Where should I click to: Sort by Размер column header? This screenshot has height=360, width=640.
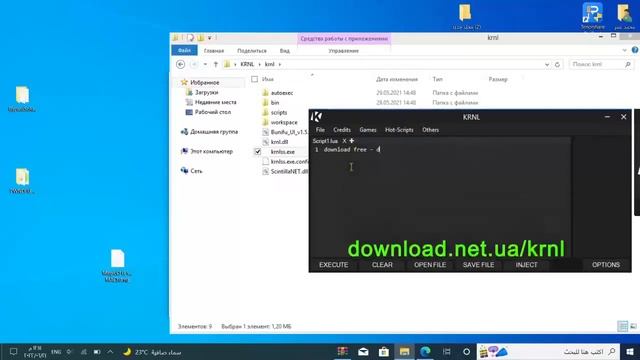point(498,79)
